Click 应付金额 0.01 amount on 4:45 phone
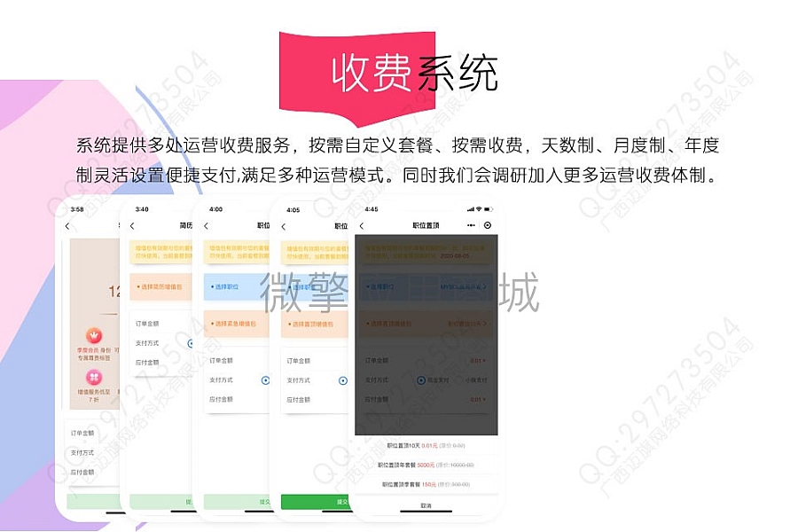Viewport: 798px width, 532px height. coord(477,399)
